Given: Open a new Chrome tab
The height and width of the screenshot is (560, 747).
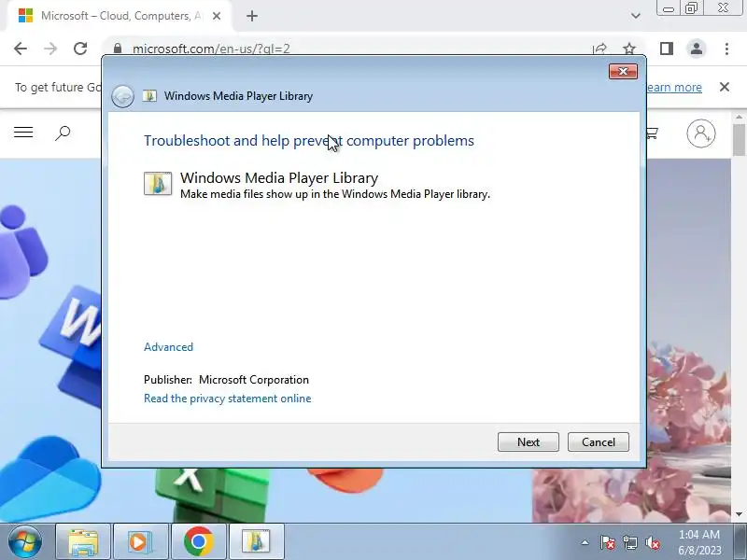Looking at the screenshot, I should [252, 16].
